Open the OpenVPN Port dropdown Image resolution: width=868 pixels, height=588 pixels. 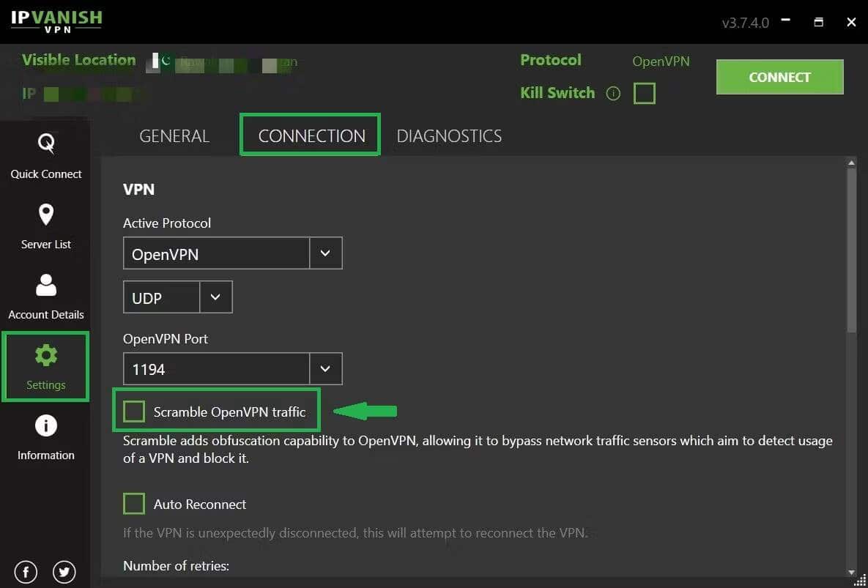coord(325,368)
